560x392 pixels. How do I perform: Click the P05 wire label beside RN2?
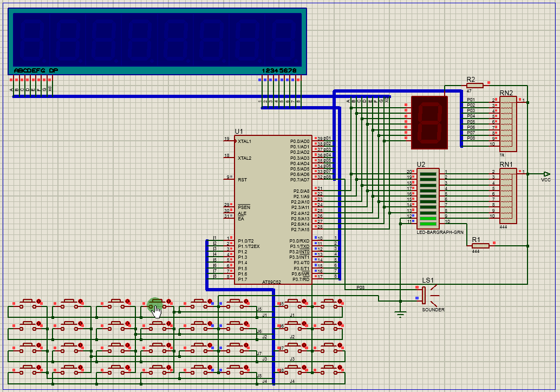471,122
